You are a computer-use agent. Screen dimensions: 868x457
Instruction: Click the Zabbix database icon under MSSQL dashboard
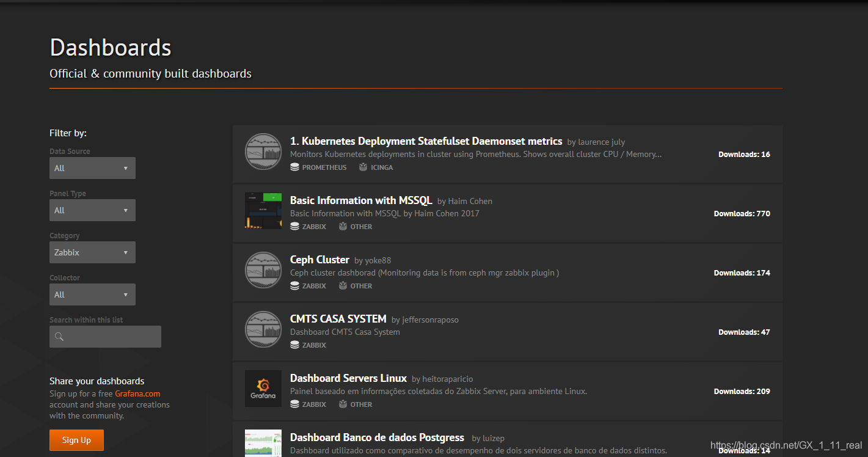click(294, 227)
